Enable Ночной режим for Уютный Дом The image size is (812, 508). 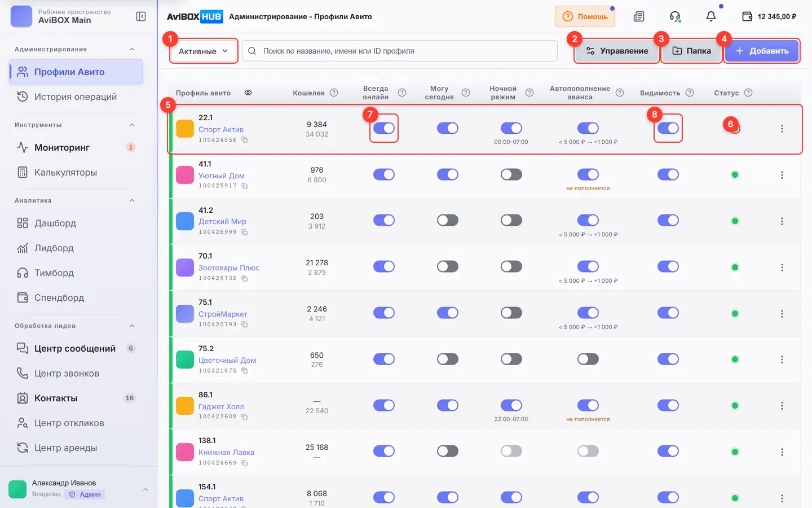point(511,174)
